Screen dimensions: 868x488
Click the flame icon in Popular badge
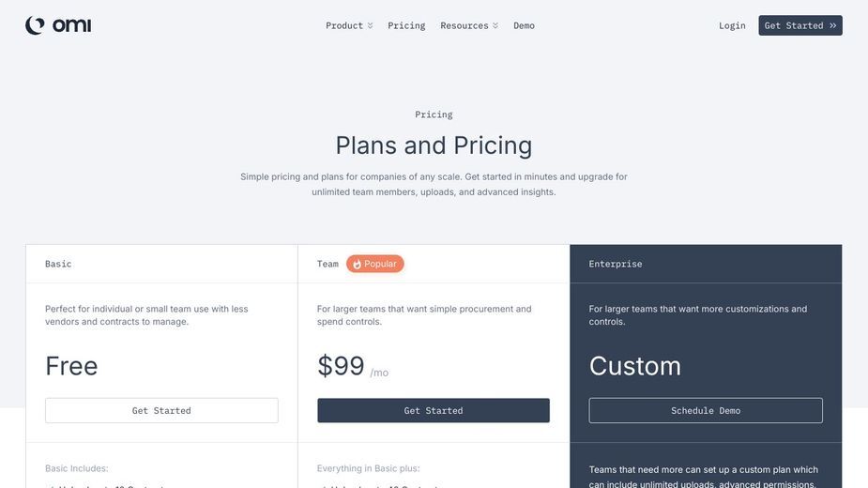(358, 265)
